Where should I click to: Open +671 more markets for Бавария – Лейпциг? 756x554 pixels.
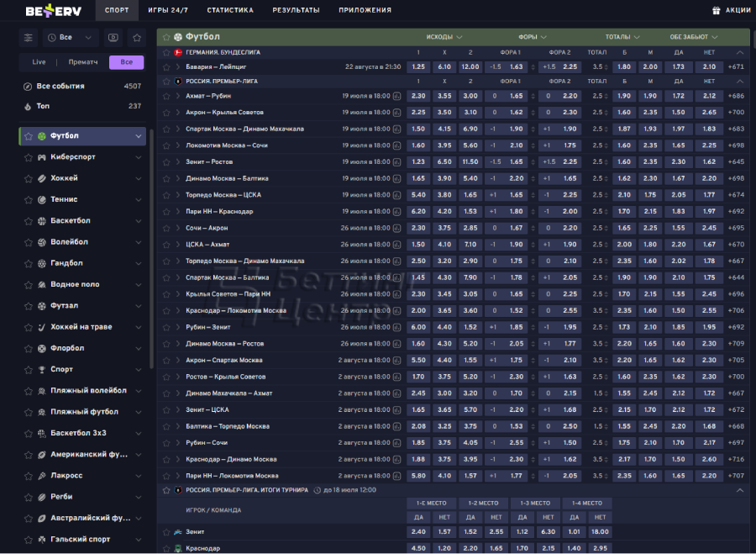(x=736, y=67)
